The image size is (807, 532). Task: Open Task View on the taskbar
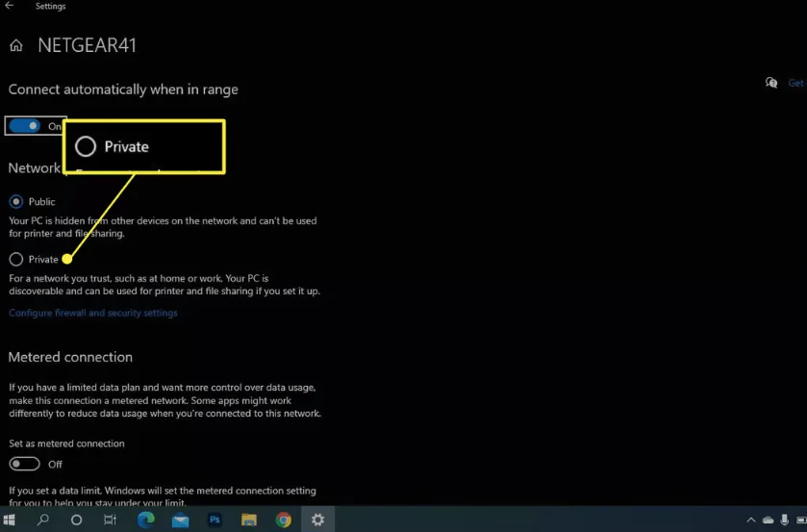point(111,519)
